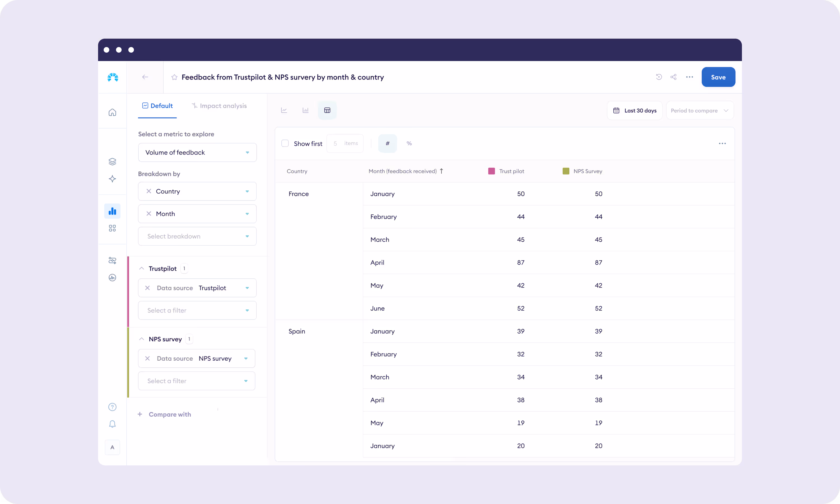The image size is (840, 504).
Task: Select the Default tab
Action: click(x=157, y=106)
